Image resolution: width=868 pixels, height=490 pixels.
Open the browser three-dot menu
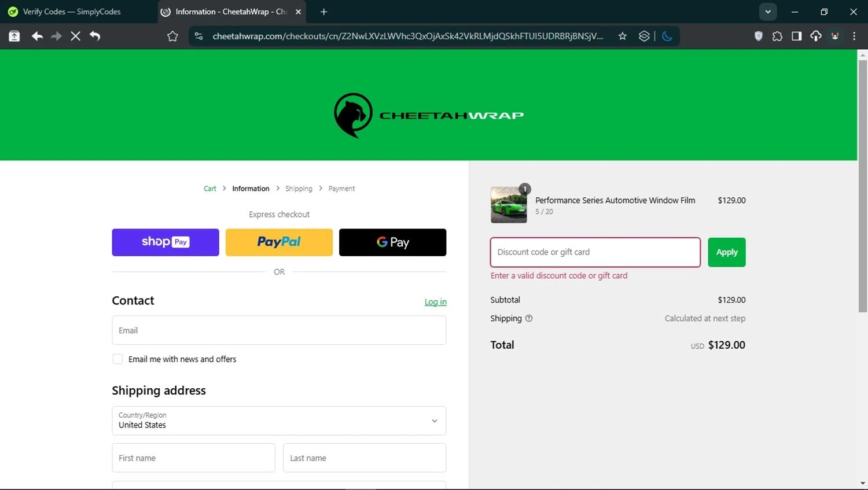click(854, 36)
